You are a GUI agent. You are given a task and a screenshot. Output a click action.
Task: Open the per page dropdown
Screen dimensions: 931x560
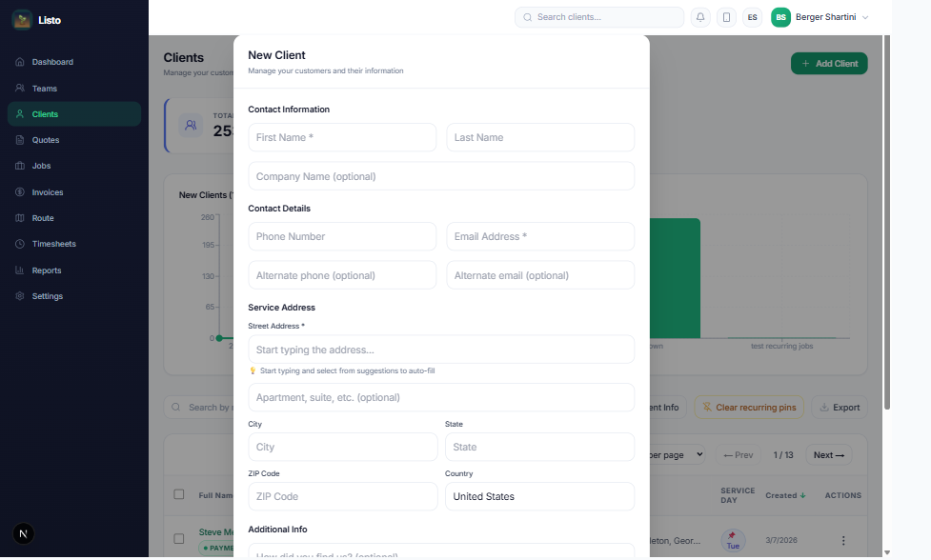point(678,455)
